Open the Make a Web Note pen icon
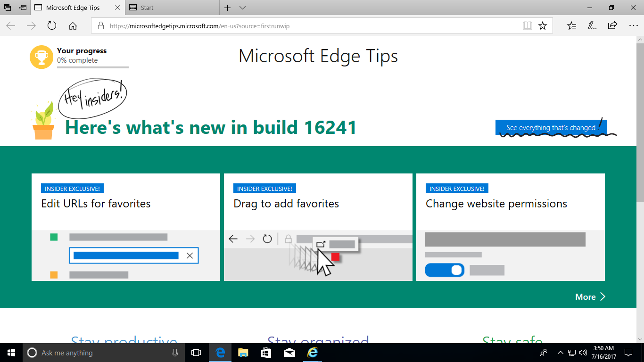Viewport: 644px width, 362px height. point(592,26)
